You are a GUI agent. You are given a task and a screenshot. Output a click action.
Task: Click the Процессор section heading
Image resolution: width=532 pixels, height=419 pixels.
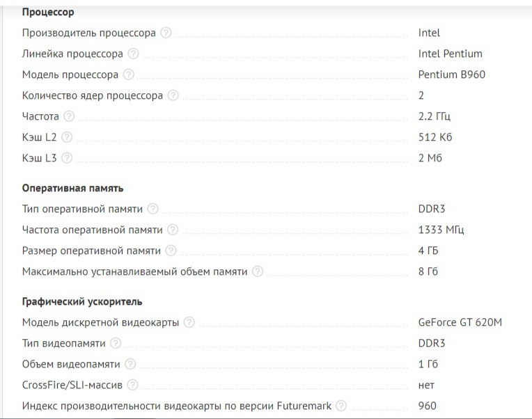click(48, 13)
